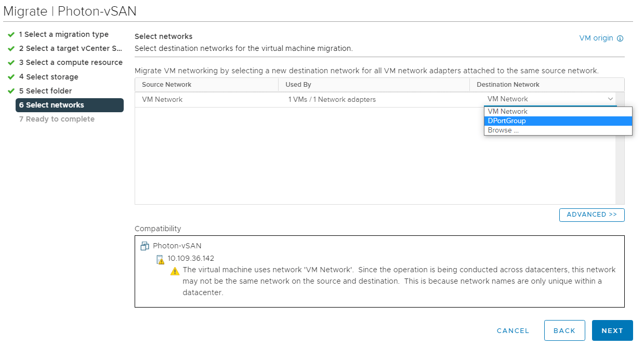Click the yellow warning triangle icon
Viewport: 644px width, 346px height.
pos(175,271)
